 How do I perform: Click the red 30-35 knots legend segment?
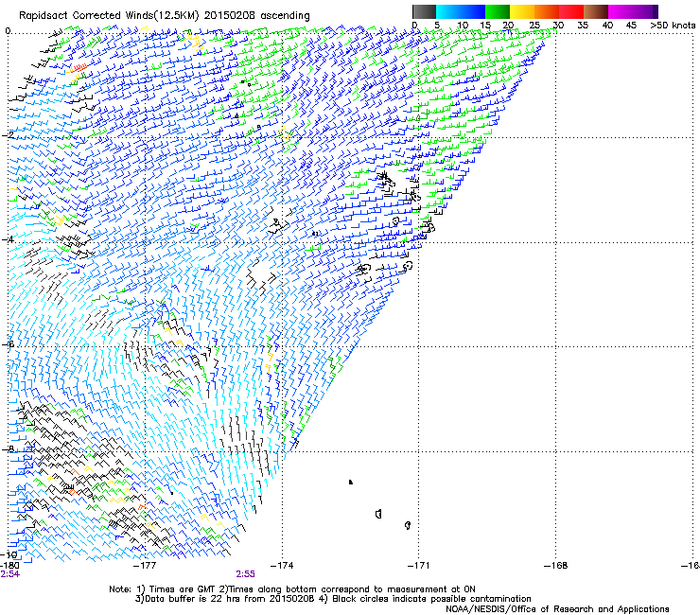[x=571, y=11]
